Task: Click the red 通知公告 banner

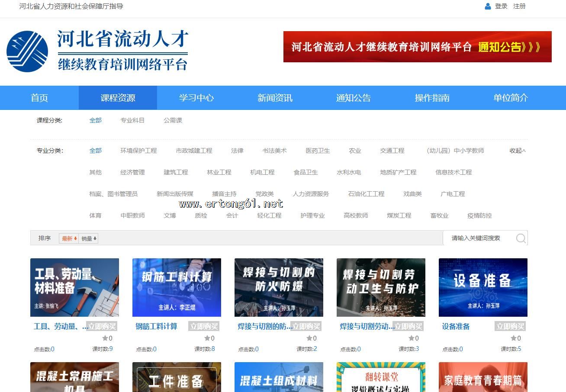Action: tap(417, 47)
